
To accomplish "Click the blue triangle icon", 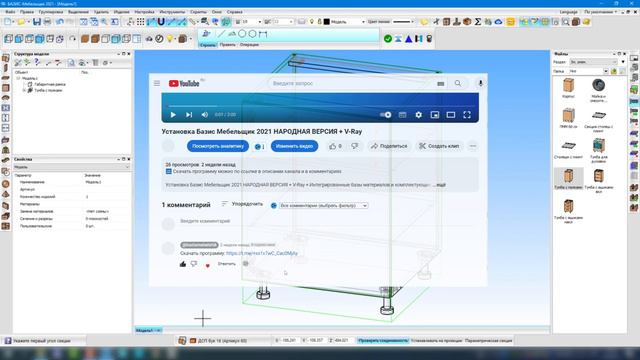I will [409, 39].
